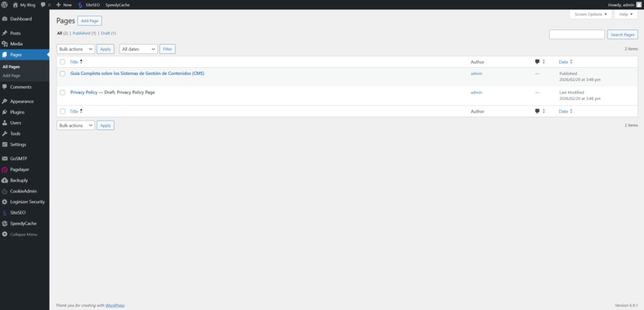Click the SiteSEO icon in top bar
This screenshot has height=310, width=644.
click(80, 4)
